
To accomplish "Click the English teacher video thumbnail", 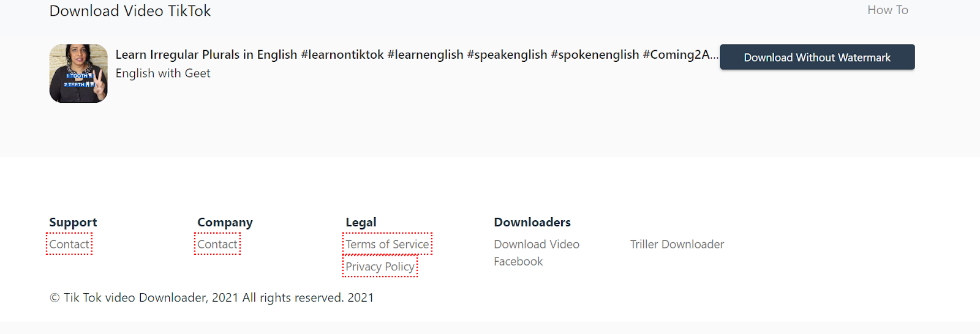I will [78, 73].
